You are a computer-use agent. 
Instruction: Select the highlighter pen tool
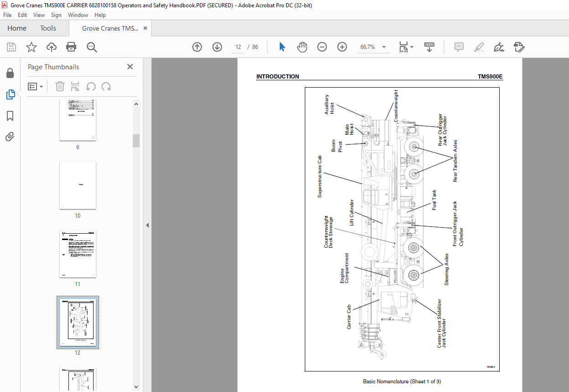pyautogui.click(x=479, y=47)
